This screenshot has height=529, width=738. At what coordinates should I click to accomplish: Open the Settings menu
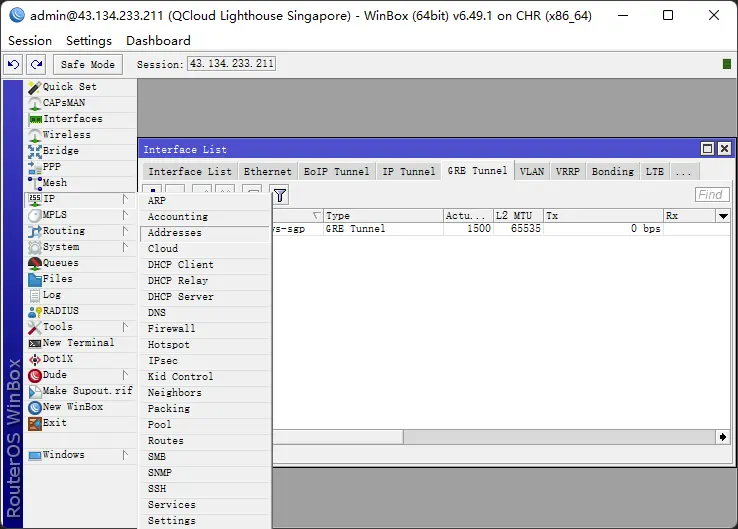click(89, 41)
